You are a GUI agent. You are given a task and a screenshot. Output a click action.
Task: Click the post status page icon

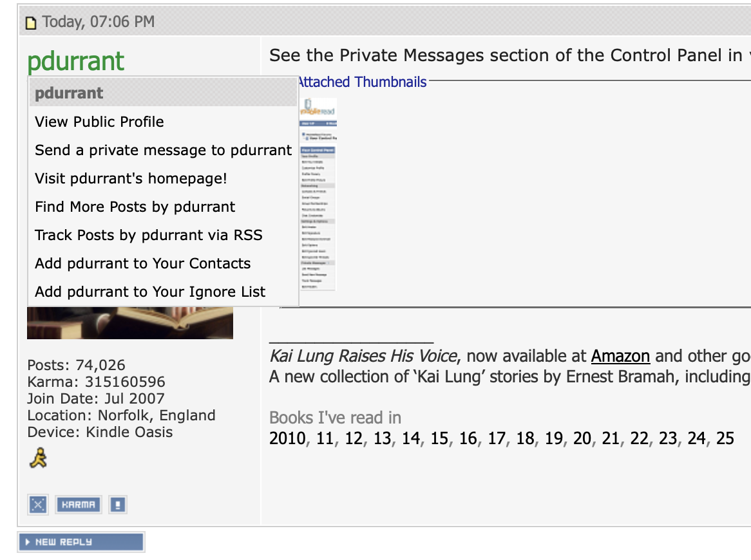point(30,23)
